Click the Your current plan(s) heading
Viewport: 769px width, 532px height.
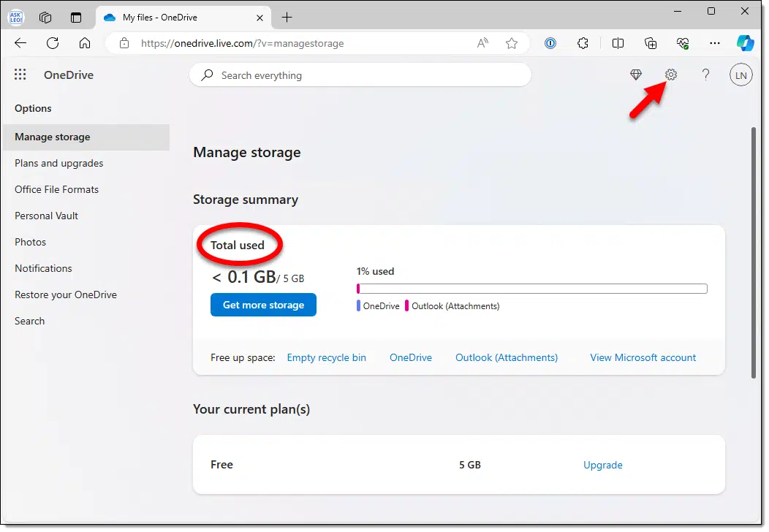tap(251, 409)
